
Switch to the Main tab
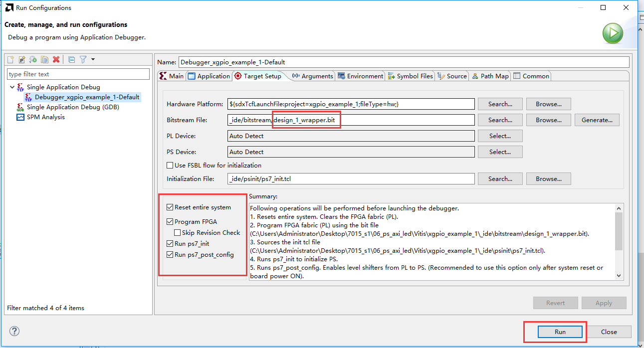(172, 76)
